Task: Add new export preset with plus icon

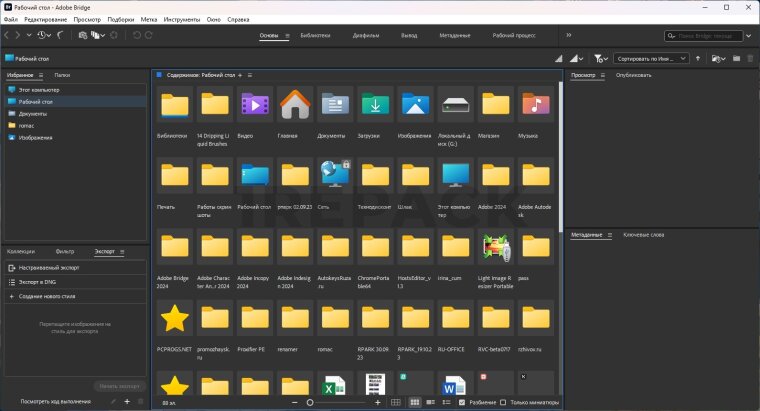Action: [127, 402]
